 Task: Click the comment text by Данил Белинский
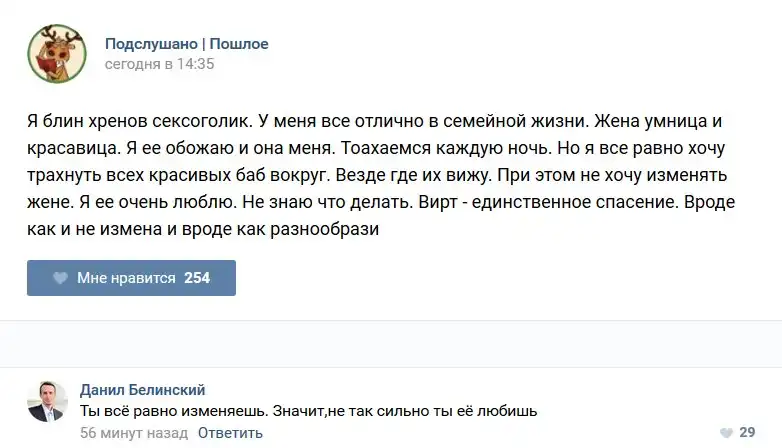point(308,411)
